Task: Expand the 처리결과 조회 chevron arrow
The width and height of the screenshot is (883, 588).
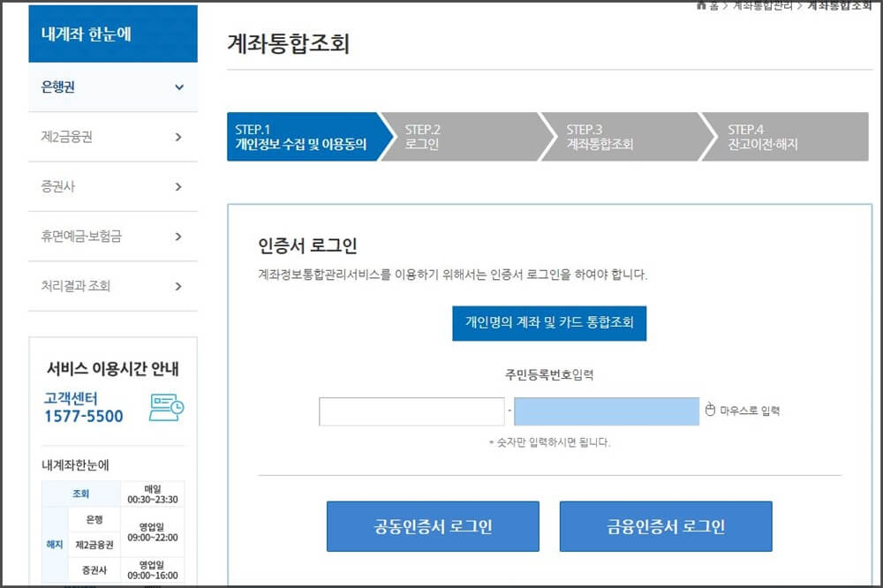Action: click(178, 286)
